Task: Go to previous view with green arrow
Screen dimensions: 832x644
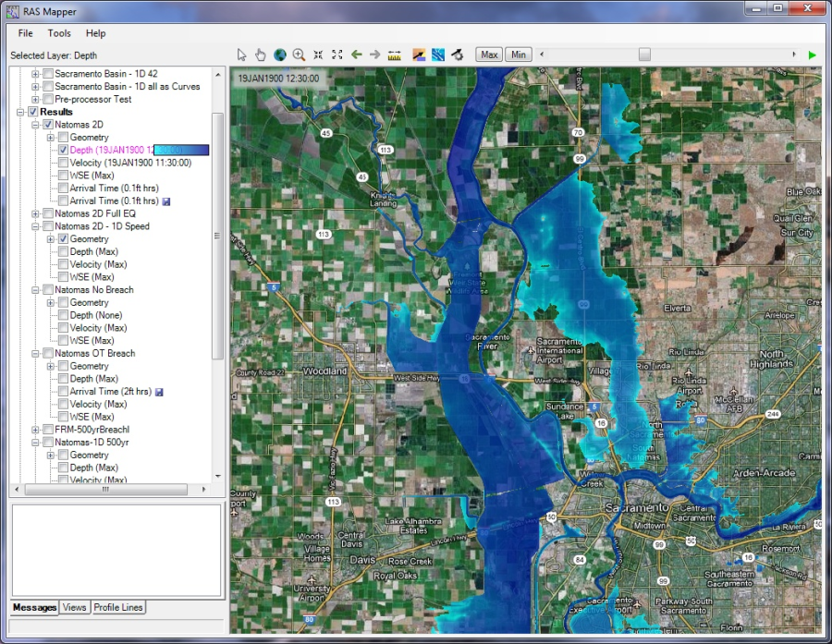Action: coord(357,55)
